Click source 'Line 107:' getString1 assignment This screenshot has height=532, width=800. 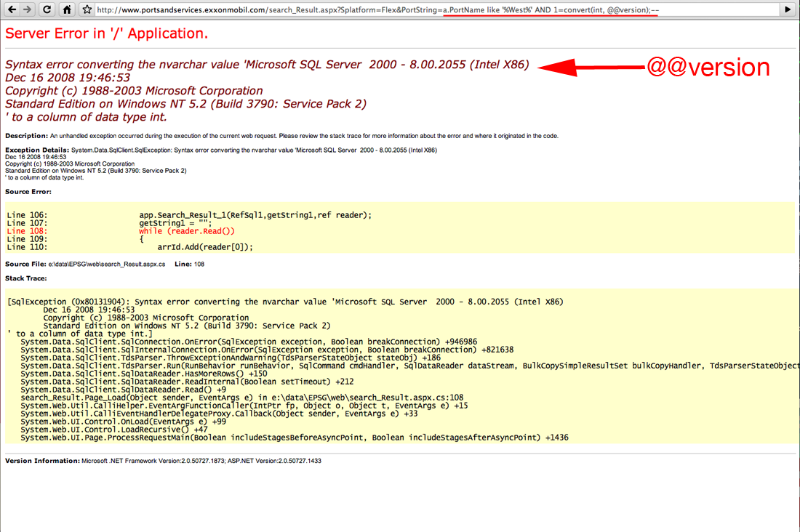[108, 223]
